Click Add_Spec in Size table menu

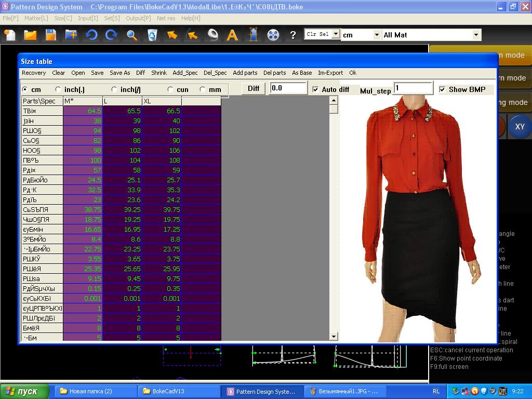[185, 73]
